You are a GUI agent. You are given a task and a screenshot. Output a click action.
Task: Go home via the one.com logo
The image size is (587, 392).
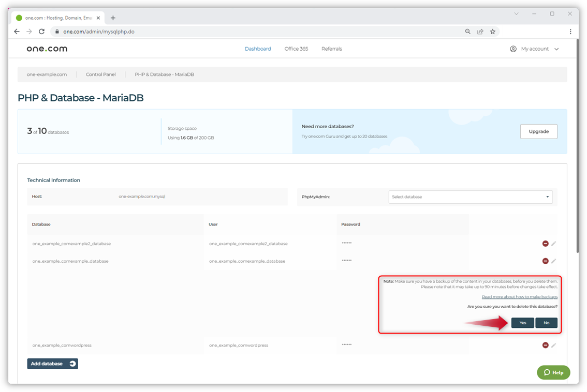47,49
